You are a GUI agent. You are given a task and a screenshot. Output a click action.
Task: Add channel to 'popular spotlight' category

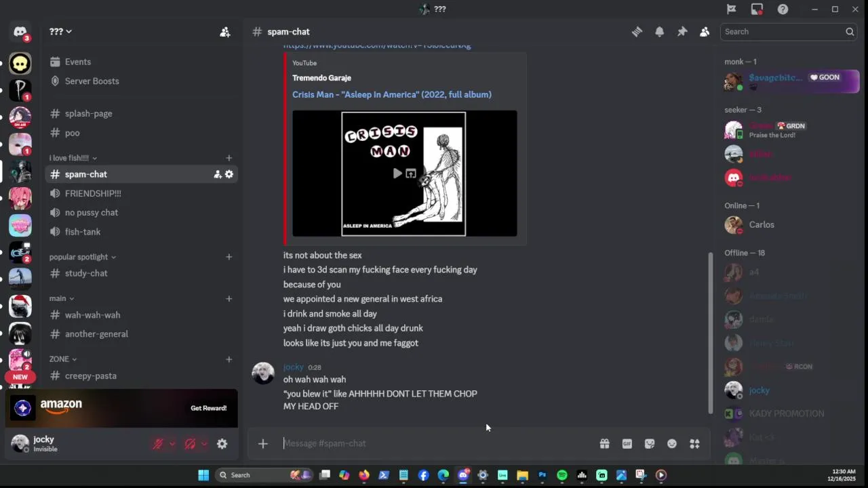229,257
